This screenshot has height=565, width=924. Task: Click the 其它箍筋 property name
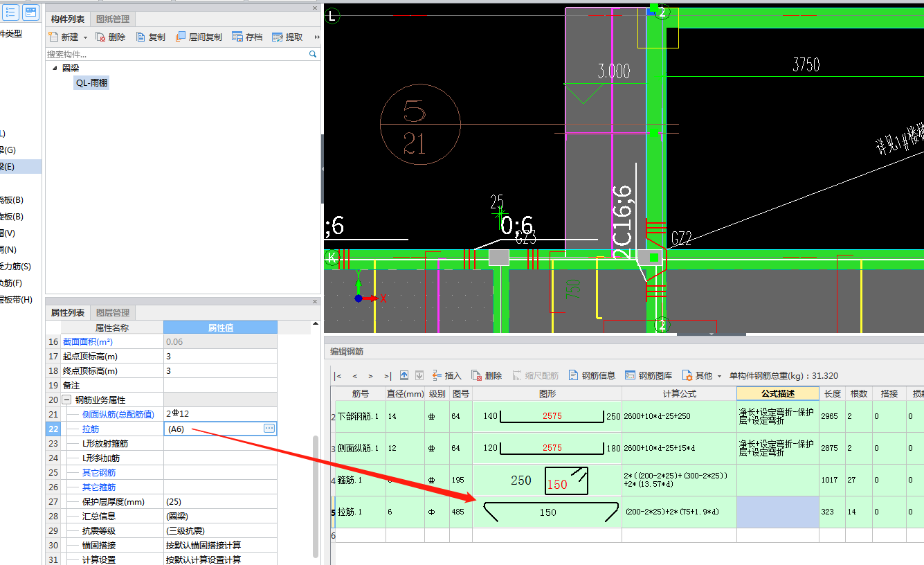point(99,487)
